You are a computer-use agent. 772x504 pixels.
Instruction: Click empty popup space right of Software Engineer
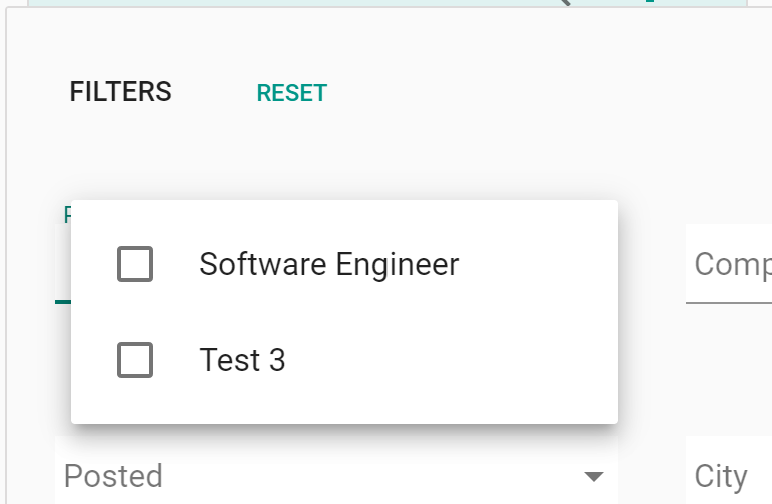(x=538, y=265)
